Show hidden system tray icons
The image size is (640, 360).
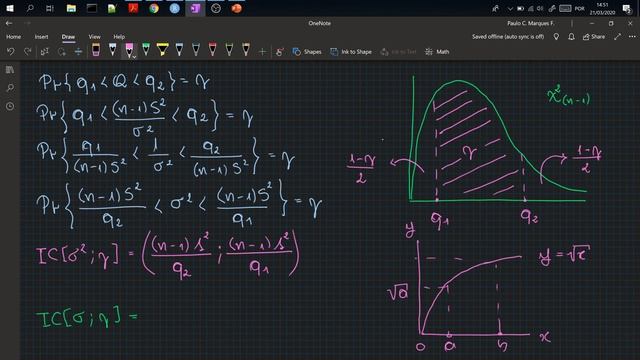(510, 8)
